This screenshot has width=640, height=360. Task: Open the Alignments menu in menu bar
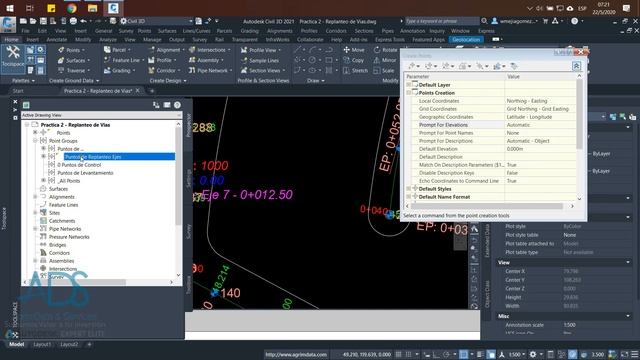[280, 31]
